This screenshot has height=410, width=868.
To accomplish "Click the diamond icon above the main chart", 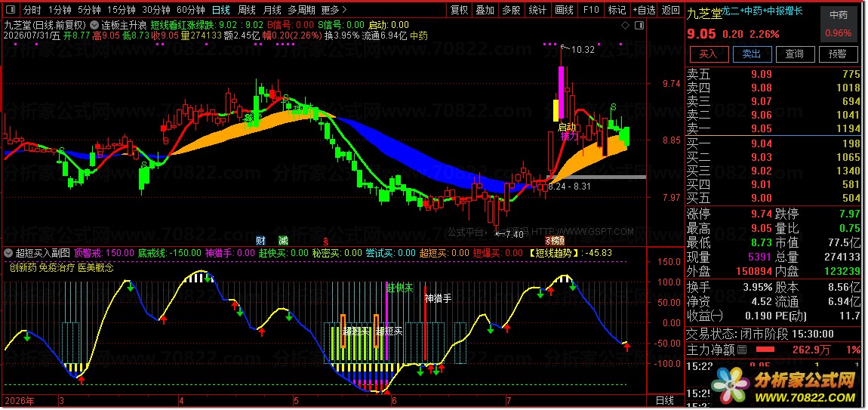I will click(626, 25).
